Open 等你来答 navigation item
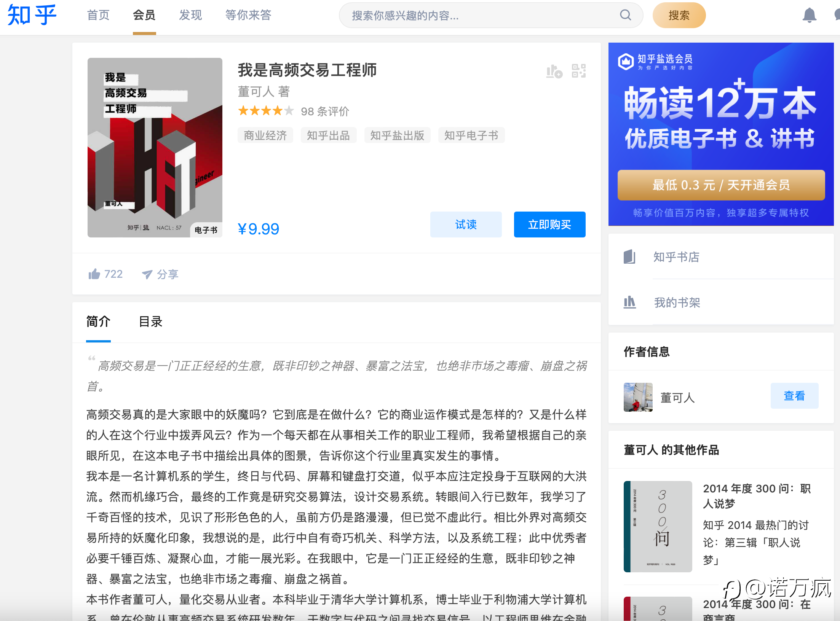The height and width of the screenshot is (621, 840). click(248, 15)
